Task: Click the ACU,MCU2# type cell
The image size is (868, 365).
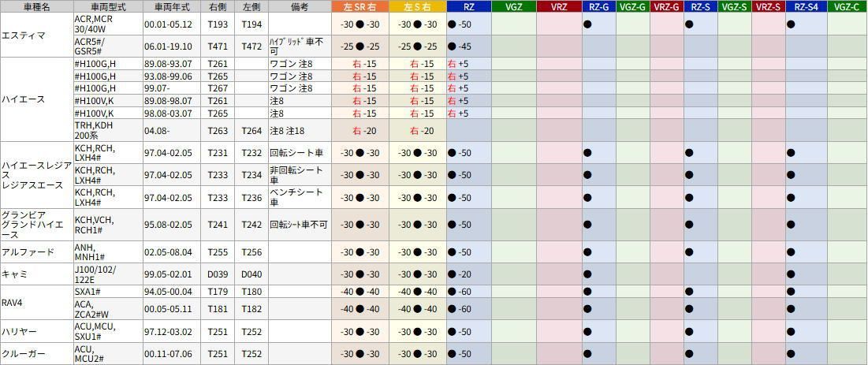Action: pyautogui.click(x=108, y=354)
